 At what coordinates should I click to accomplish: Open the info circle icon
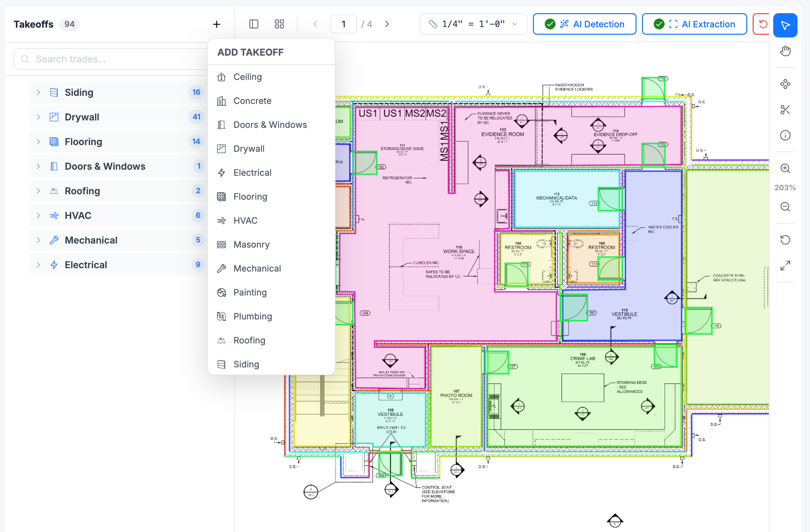[785, 135]
